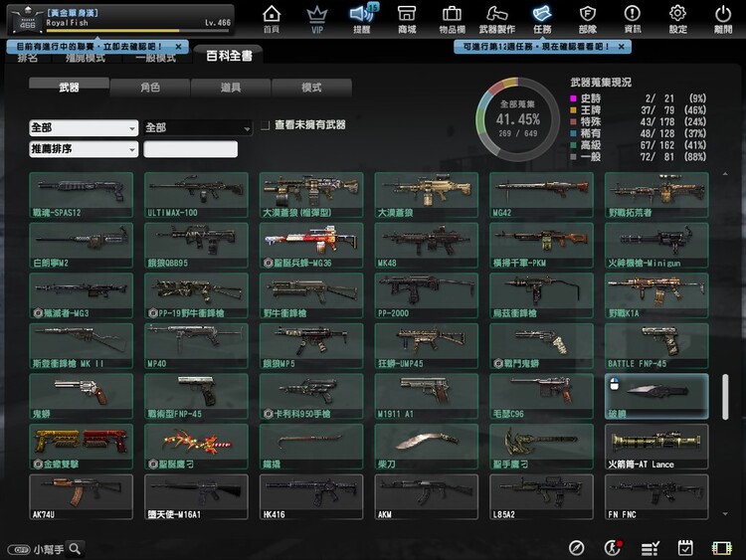
Task: Expand the 推薦排序 sort dropdown
Action: (84, 149)
